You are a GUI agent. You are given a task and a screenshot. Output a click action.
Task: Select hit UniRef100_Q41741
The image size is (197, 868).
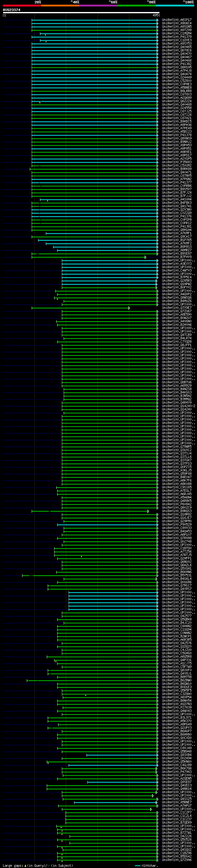tap(177, 206)
